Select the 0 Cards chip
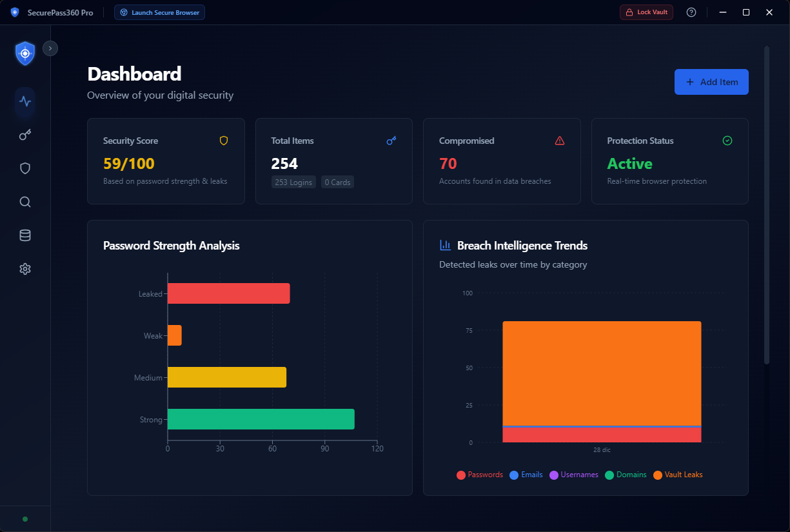790x532 pixels. point(337,182)
